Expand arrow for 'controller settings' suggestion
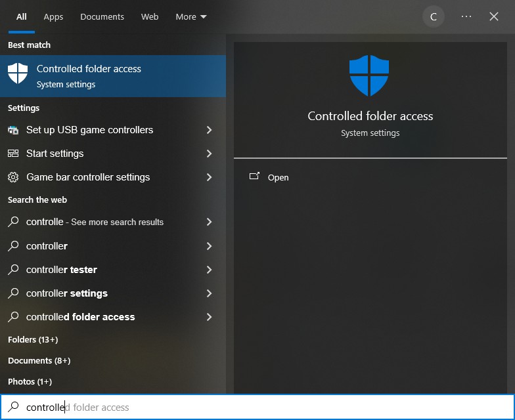This screenshot has height=420, width=515. 209,293
